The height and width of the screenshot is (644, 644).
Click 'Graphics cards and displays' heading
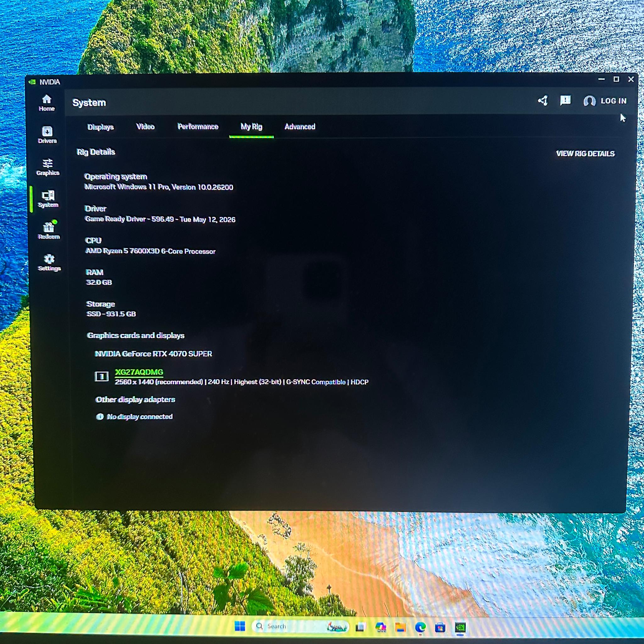(x=136, y=336)
